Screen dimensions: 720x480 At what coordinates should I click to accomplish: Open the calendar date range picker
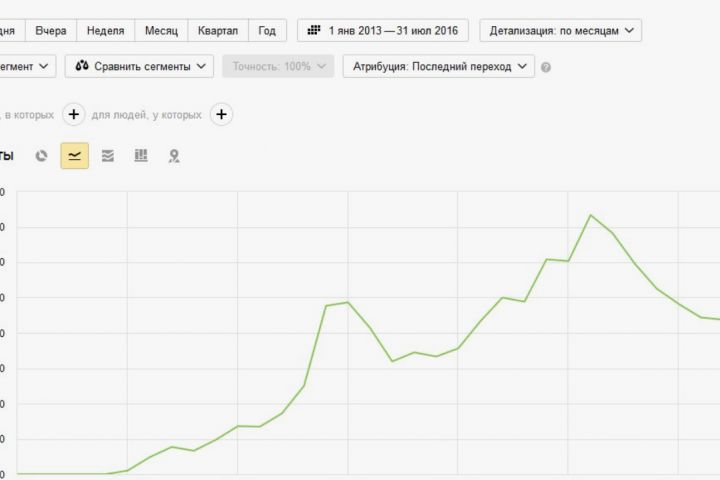click(383, 31)
